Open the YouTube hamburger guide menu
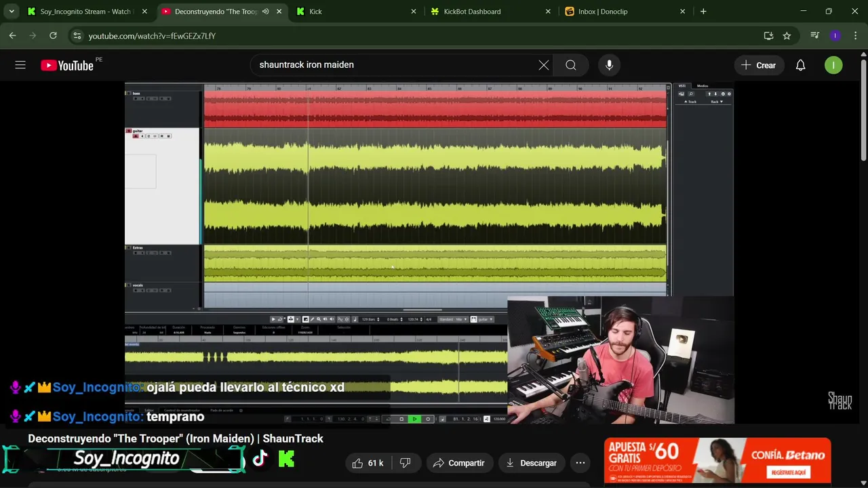 (x=20, y=65)
